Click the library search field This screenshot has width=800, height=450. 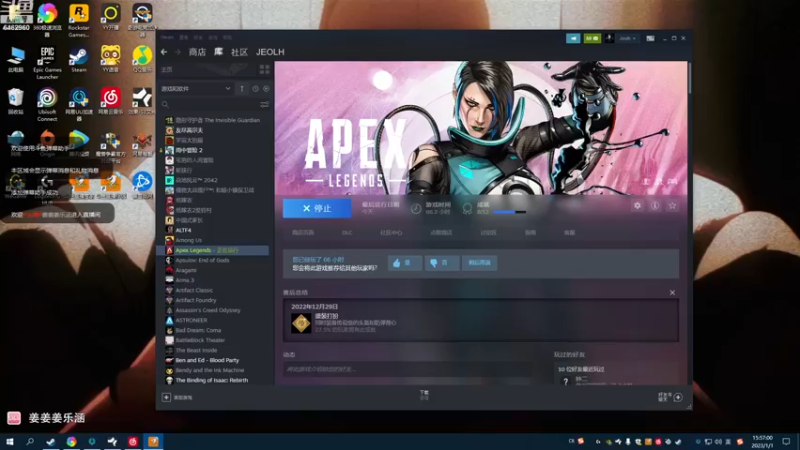[210, 105]
